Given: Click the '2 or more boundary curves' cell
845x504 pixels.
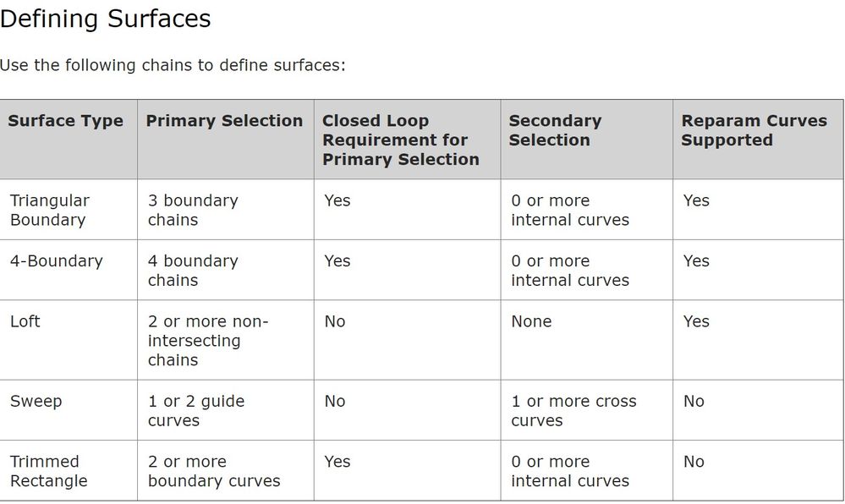Looking at the screenshot, I should [214, 471].
